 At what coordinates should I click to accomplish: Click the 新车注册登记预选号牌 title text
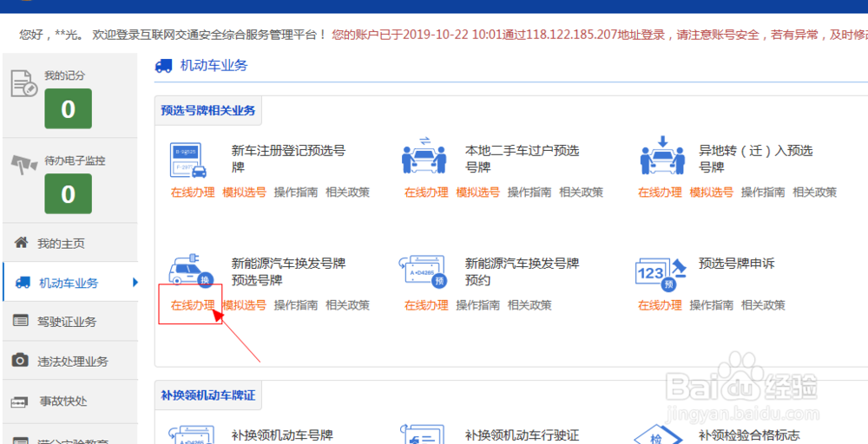(x=288, y=158)
